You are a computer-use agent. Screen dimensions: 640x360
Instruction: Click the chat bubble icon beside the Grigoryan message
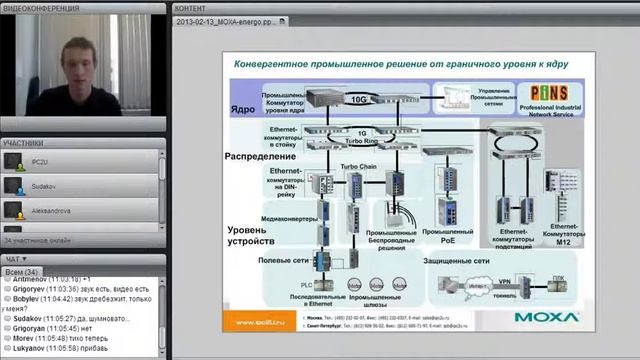pyautogui.click(x=7, y=328)
